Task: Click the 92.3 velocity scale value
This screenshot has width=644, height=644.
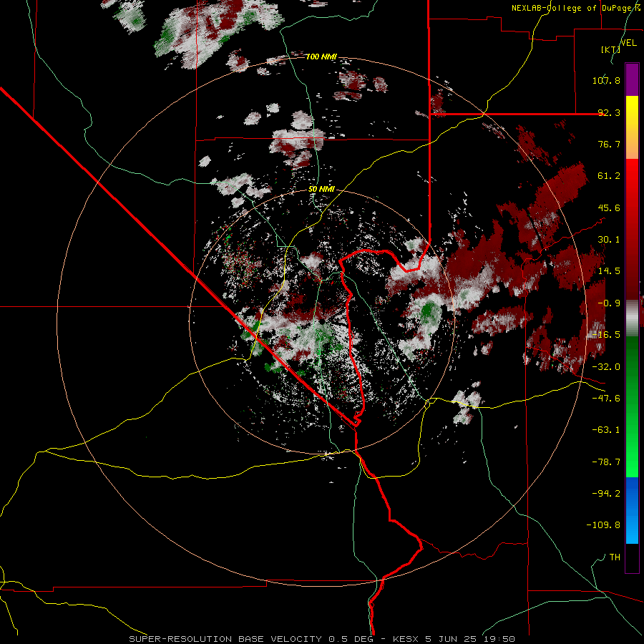Action: (x=609, y=112)
